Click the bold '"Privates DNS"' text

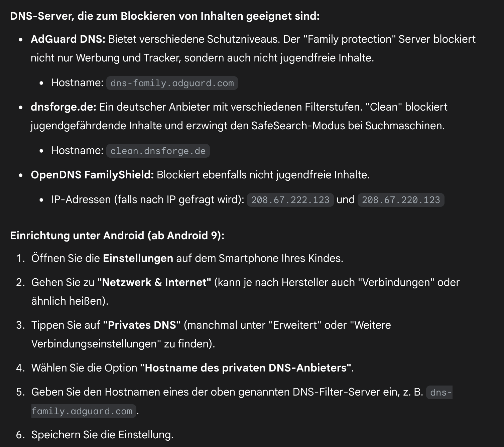pos(142,325)
